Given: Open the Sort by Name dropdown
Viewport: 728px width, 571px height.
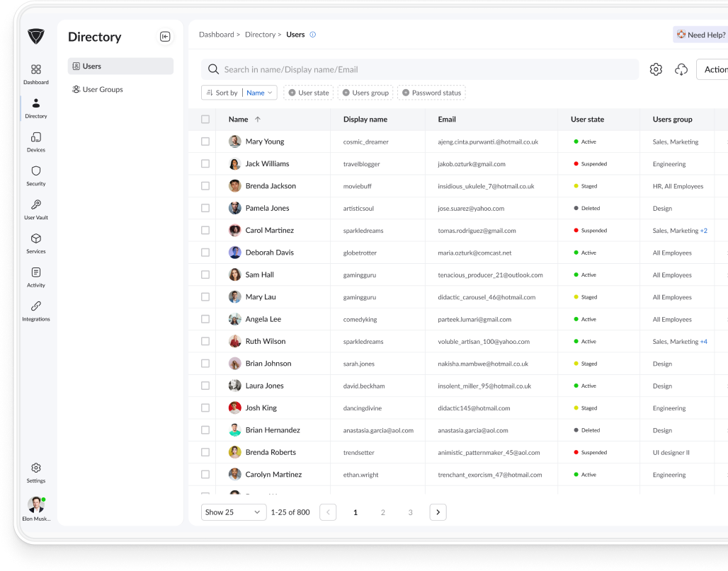Looking at the screenshot, I should [239, 93].
